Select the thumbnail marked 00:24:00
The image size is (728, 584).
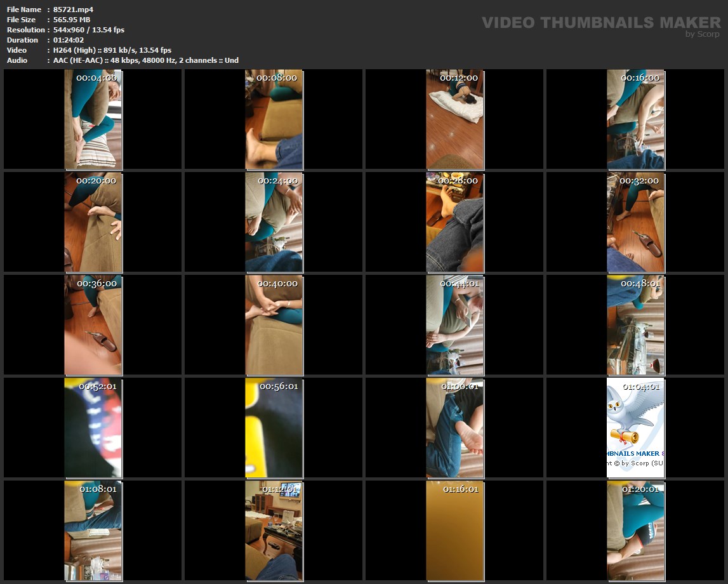(x=274, y=222)
